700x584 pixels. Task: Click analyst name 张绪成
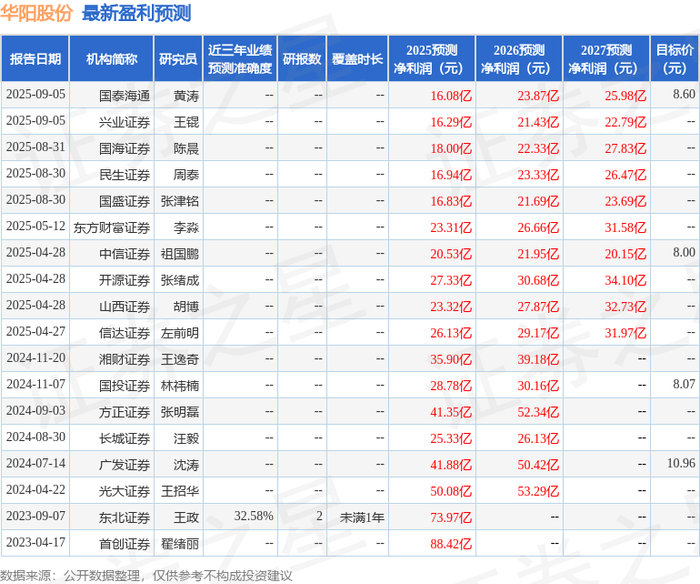(x=180, y=280)
